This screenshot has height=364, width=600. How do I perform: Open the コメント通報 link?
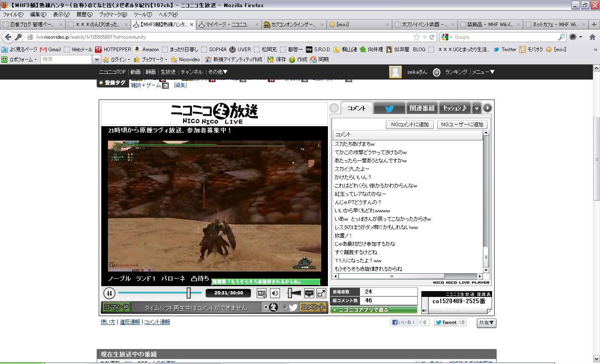[157, 322]
